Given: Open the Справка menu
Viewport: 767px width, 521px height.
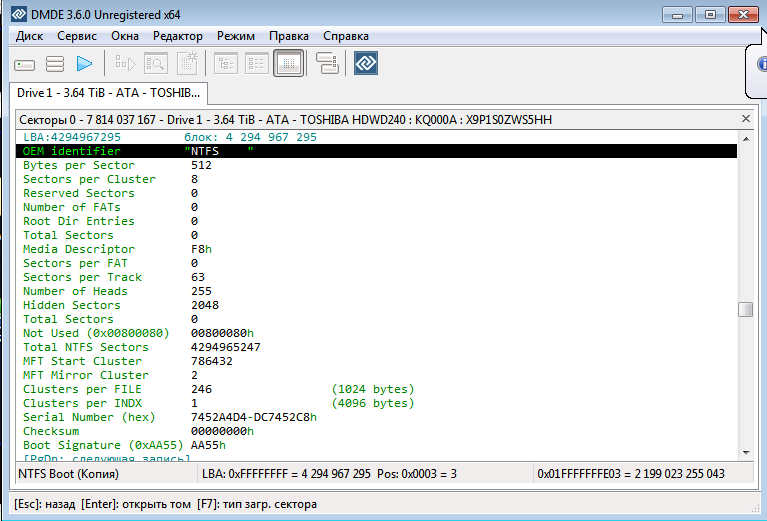Looking at the screenshot, I should 346,36.
